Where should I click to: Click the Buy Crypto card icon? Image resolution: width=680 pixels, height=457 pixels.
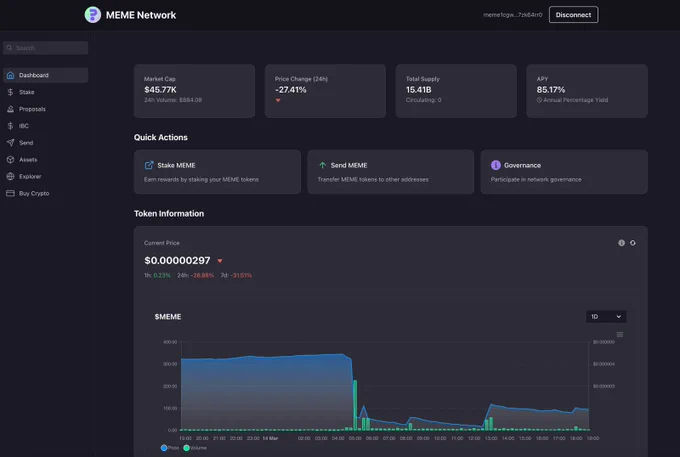(10, 193)
